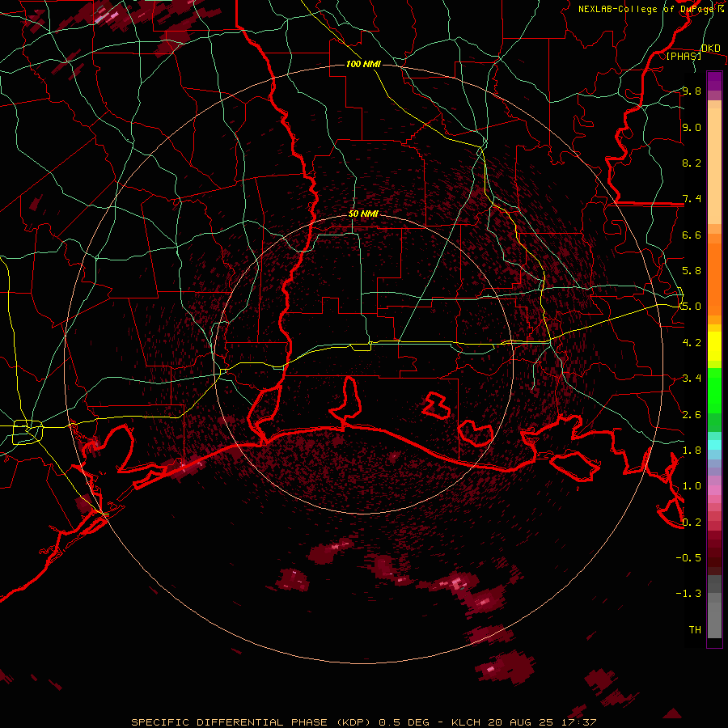Click the 5.0 value on color scale

[x=692, y=307]
